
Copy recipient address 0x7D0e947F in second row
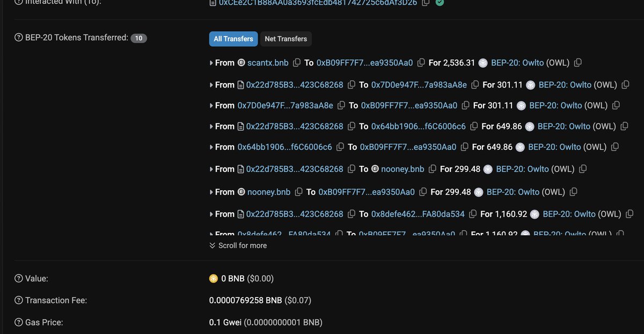coord(475,85)
